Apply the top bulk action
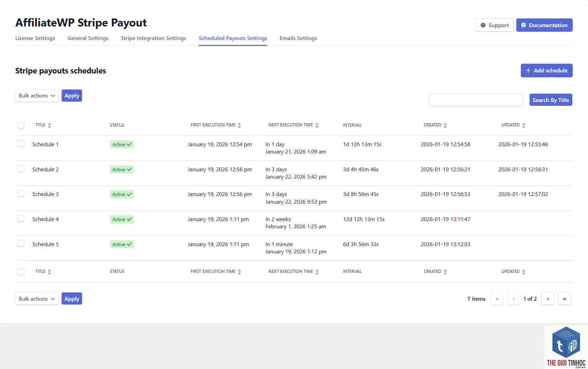Screen dimensions: 588x369 72,96
